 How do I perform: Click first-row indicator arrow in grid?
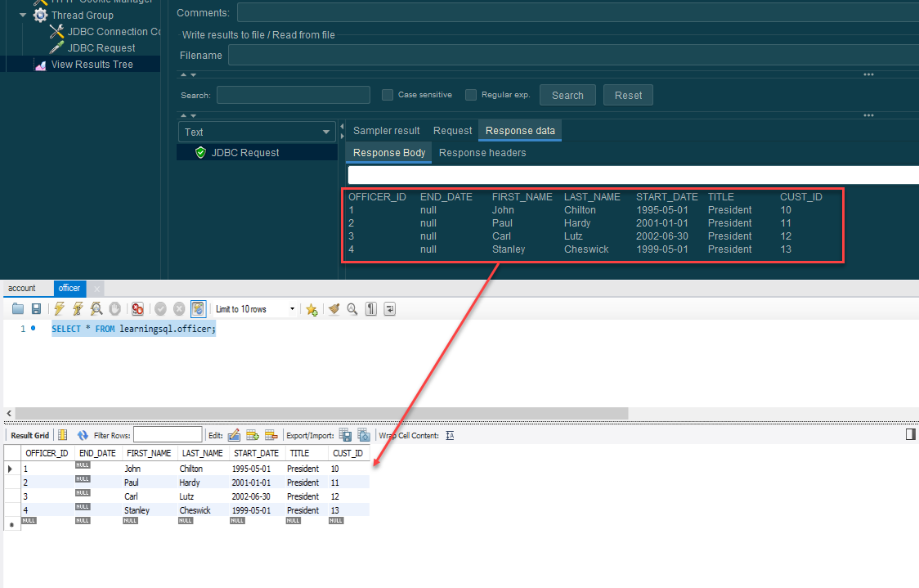[10, 469]
